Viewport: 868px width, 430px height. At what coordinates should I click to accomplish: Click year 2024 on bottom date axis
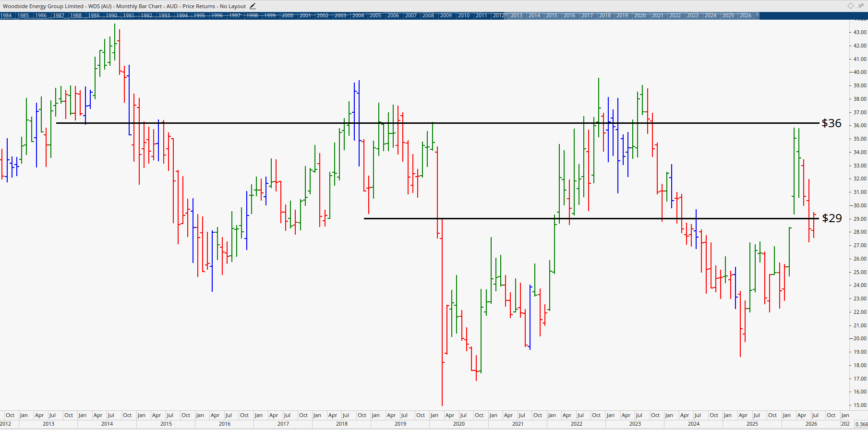(x=694, y=424)
